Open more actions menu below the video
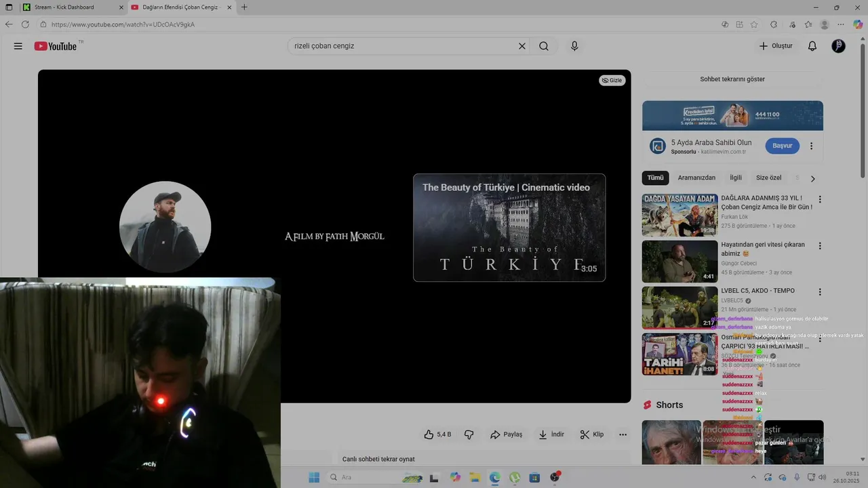This screenshot has width=868, height=488. click(x=623, y=434)
